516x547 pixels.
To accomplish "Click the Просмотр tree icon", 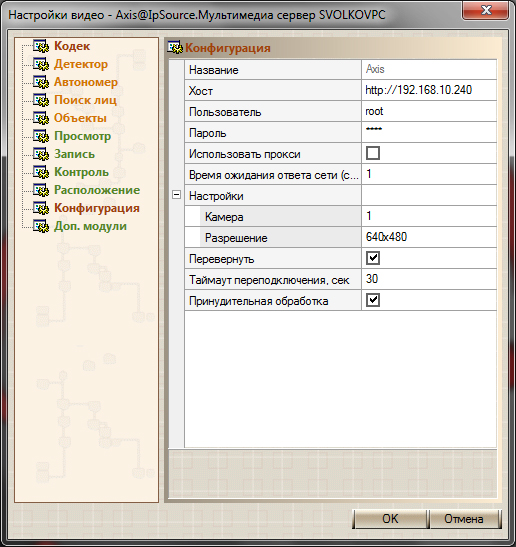I will coord(41,136).
